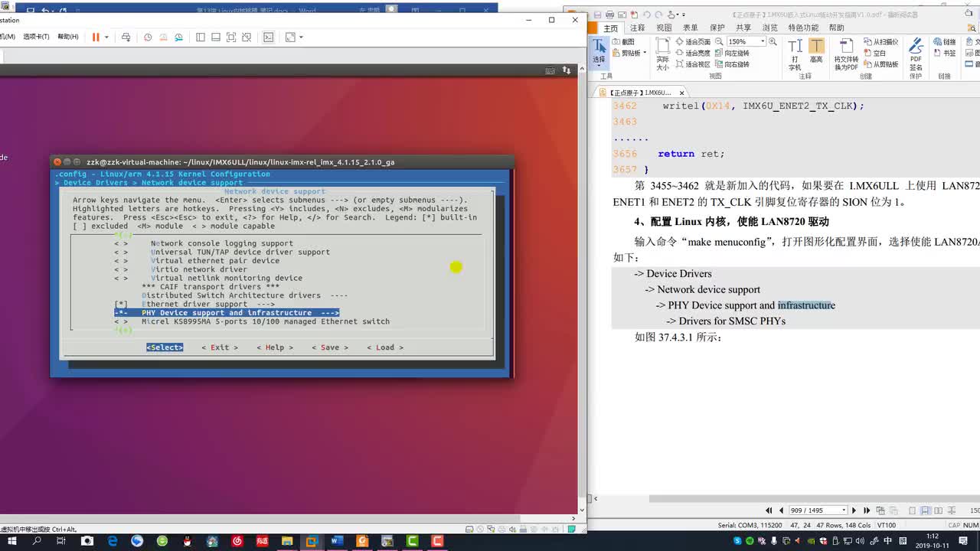Close the menuconfig terminal window

pyautogui.click(x=57, y=161)
